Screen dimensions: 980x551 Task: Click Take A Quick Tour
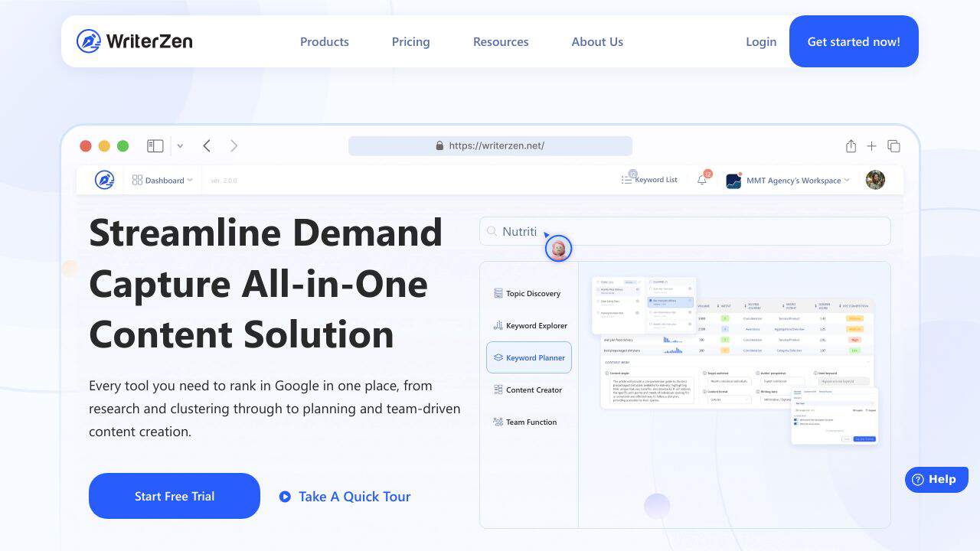coord(345,496)
